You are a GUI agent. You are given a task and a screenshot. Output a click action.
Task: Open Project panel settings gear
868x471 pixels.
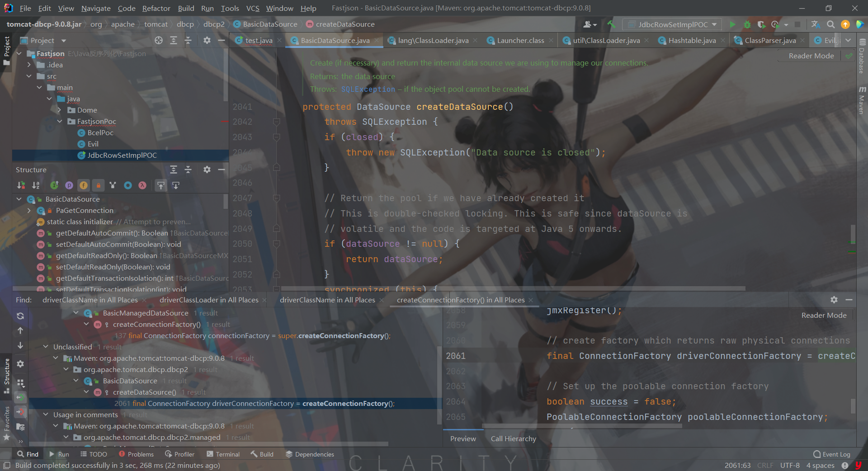click(207, 40)
